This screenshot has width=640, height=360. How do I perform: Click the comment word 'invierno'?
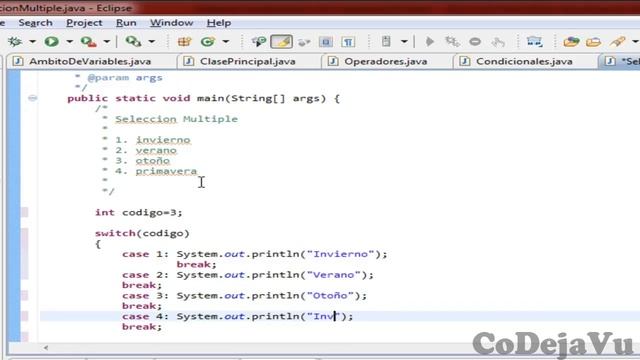tap(163, 140)
